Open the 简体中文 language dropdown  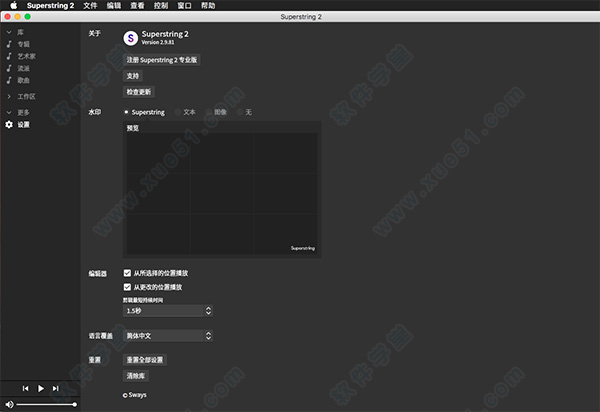(x=168, y=336)
